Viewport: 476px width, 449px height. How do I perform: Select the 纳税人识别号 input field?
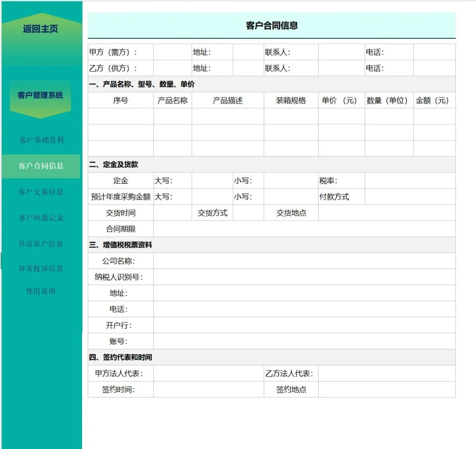click(304, 277)
